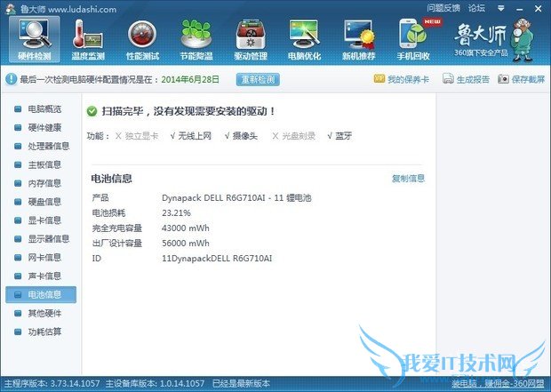
Task: Open 性能测试 performance test gauge icon
Action: pos(142,39)
